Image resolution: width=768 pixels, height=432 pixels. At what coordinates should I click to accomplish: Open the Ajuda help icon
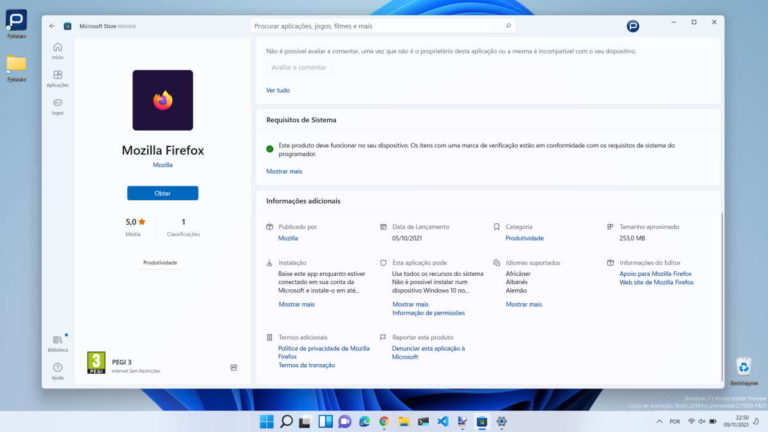(x=57, y=368)
